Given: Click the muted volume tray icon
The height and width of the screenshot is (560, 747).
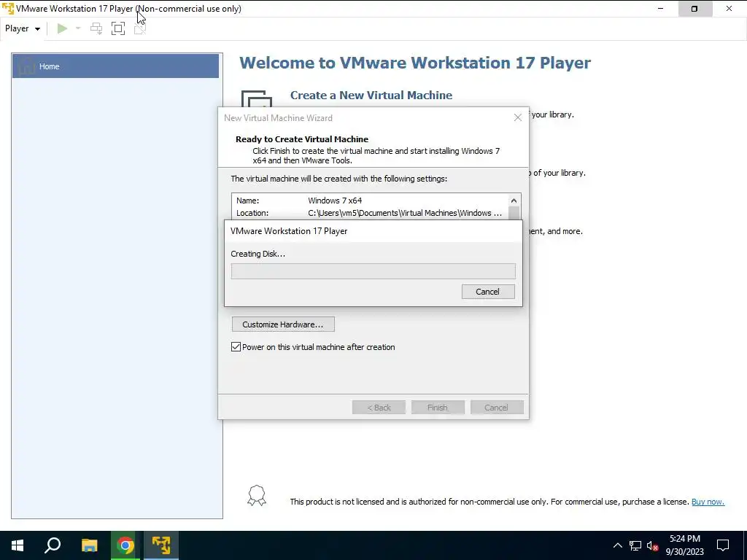Looking at the screenshot, I should point(652,545).
